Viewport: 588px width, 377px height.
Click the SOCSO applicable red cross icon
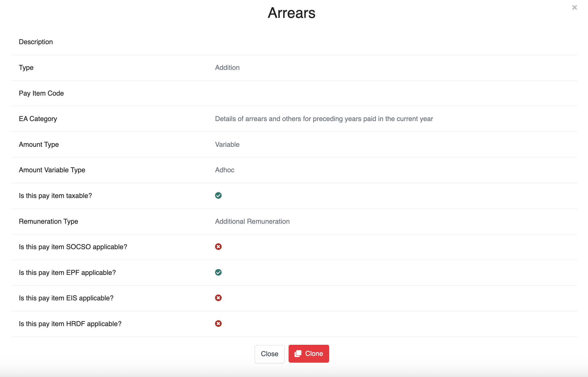tap(218, 247)
